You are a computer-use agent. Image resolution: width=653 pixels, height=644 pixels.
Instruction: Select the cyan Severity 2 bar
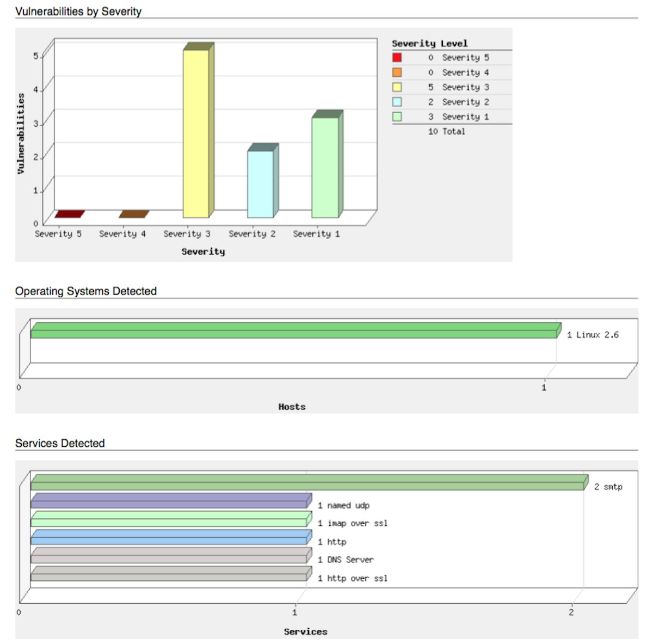coord(263,181)
